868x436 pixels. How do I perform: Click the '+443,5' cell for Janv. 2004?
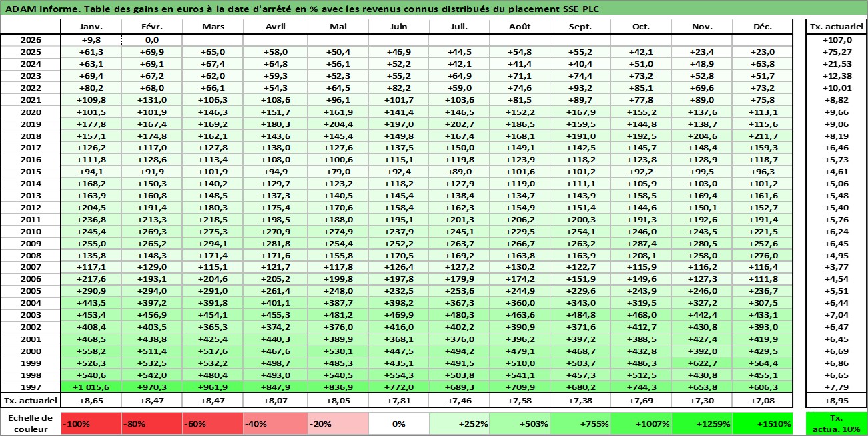point(91,303)
